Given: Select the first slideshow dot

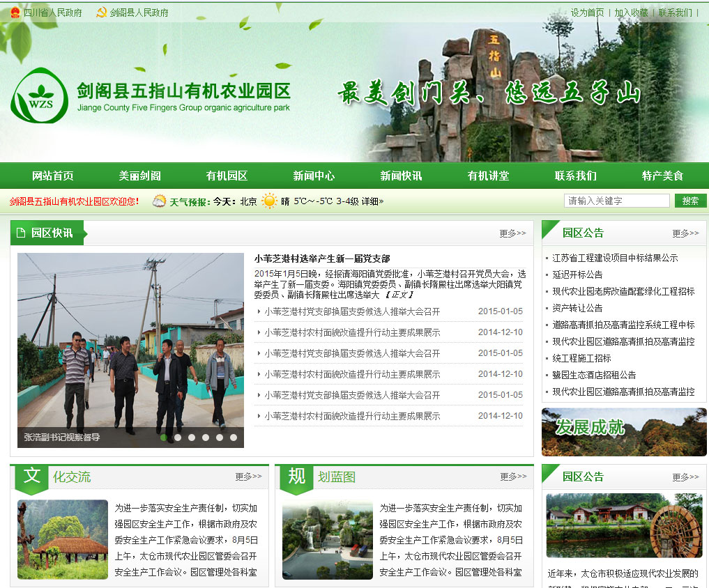Looking at the screenshot, I should 164,438.
